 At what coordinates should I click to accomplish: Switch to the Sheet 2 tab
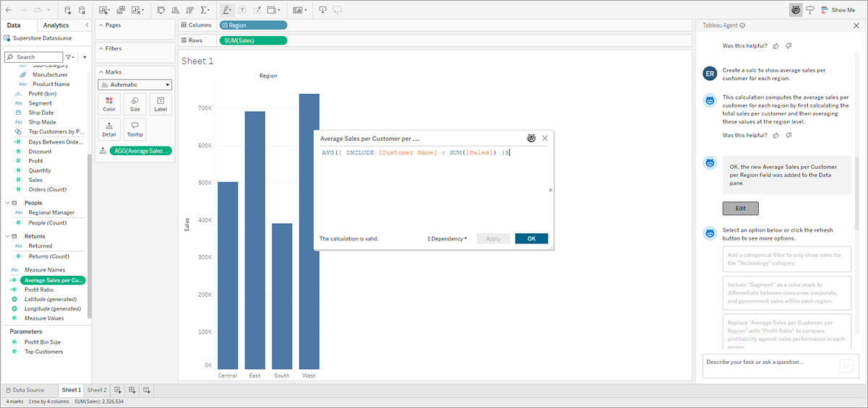pos(97,390)
